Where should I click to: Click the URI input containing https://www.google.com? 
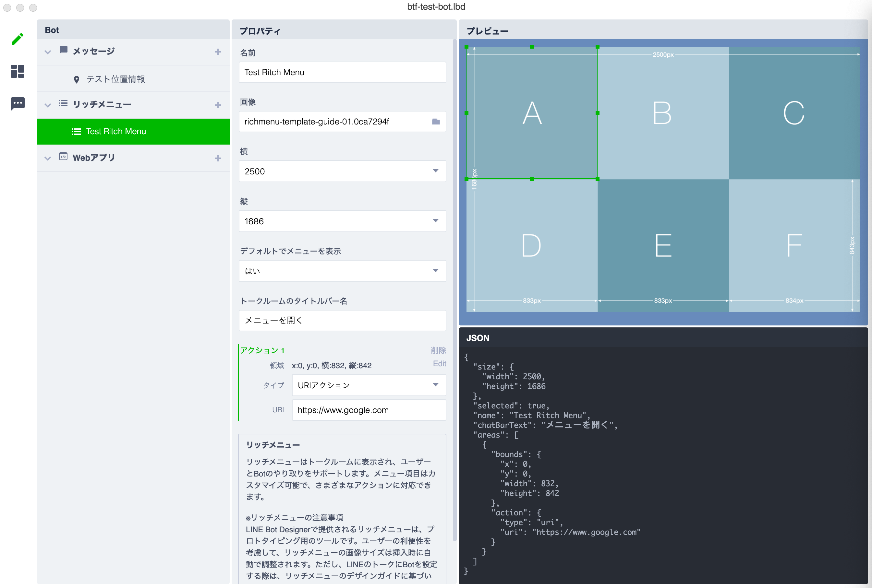tap(369, 410)
